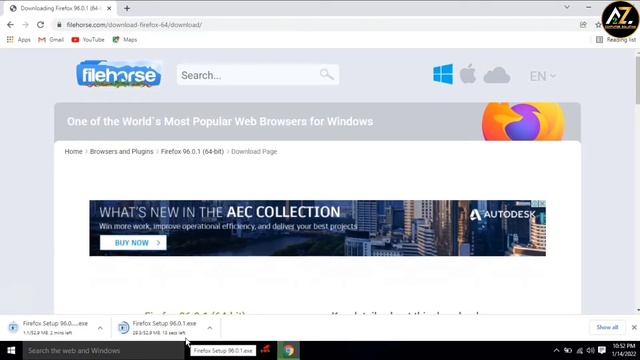640x360 pixels.
Task: Click the address bar URL filehorse.com
Action: (x=134, y=24)
